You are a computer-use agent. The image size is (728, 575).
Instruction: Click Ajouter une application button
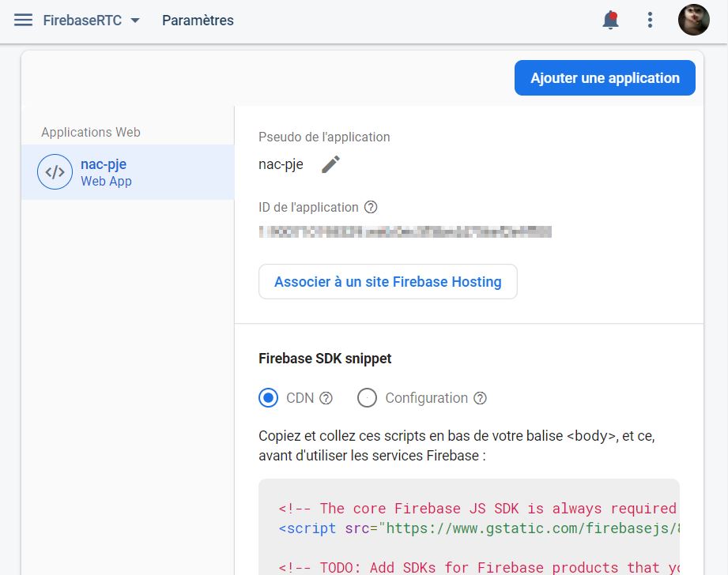coord(605,78)
